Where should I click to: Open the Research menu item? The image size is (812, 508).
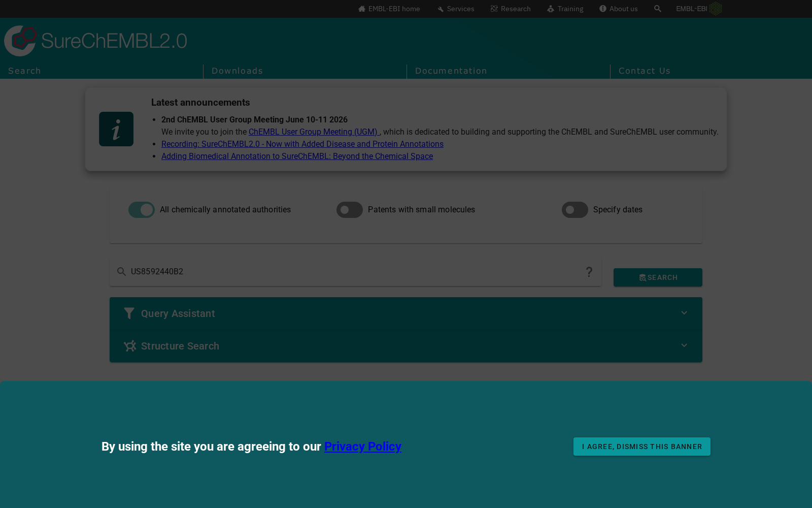[x=511, y=9]
